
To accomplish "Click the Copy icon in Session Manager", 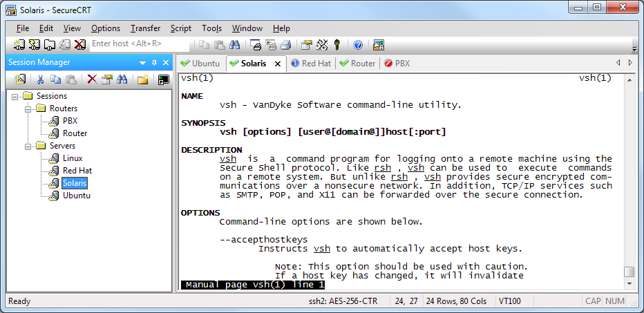I will click(x=56, y=79).
